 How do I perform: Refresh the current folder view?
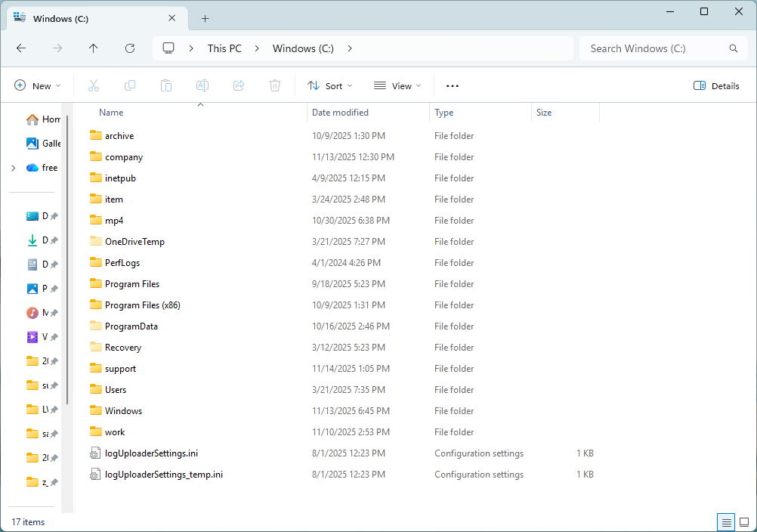130,48
